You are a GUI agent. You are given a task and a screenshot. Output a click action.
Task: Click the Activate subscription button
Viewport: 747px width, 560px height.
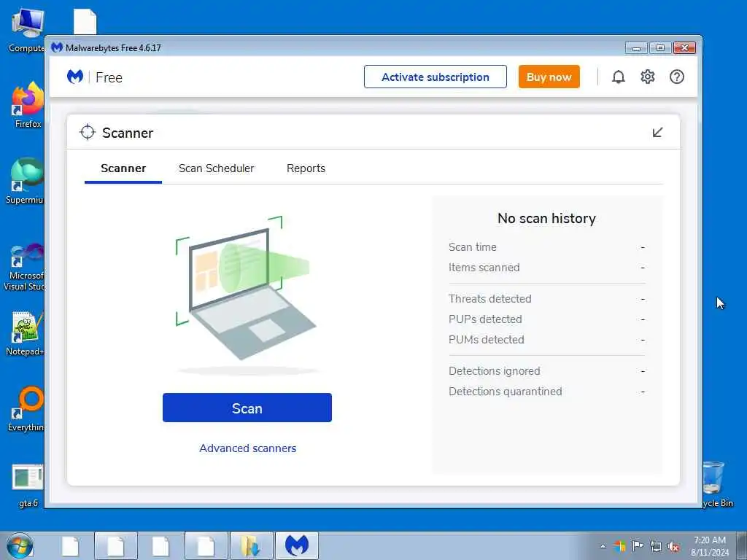[x=435, y=77]
